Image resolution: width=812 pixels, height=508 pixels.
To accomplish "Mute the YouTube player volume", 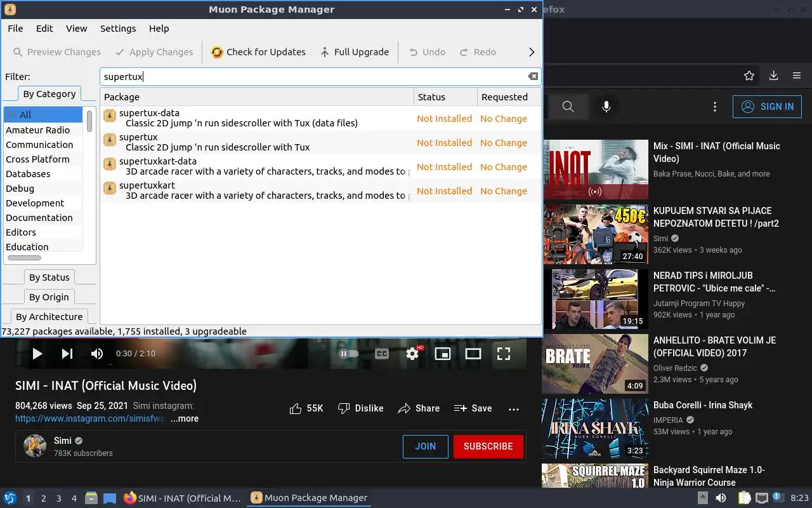I will tap(96, 354).
